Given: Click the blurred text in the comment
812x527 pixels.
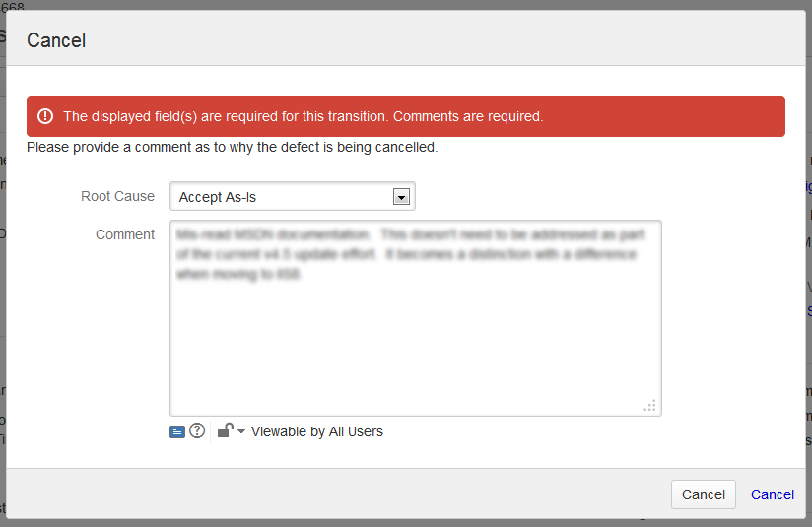Looking at the screenshot, I should tap(410, 254).
